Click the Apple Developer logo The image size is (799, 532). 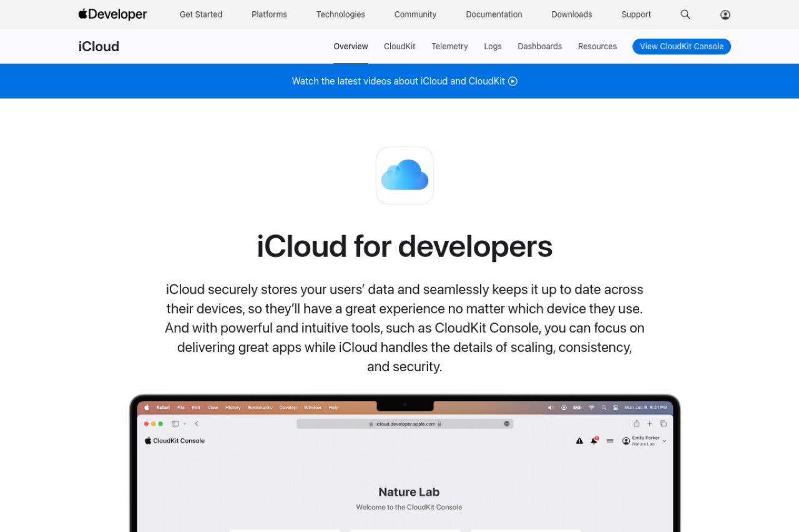(113, 14)
